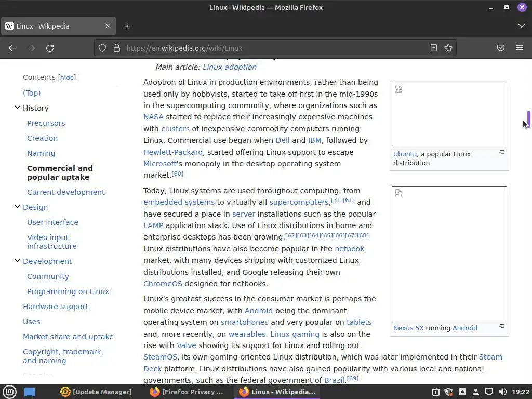Open Commercial and popular uptake contents entry
Screen dimensions: 532x399
coord(60,172)
